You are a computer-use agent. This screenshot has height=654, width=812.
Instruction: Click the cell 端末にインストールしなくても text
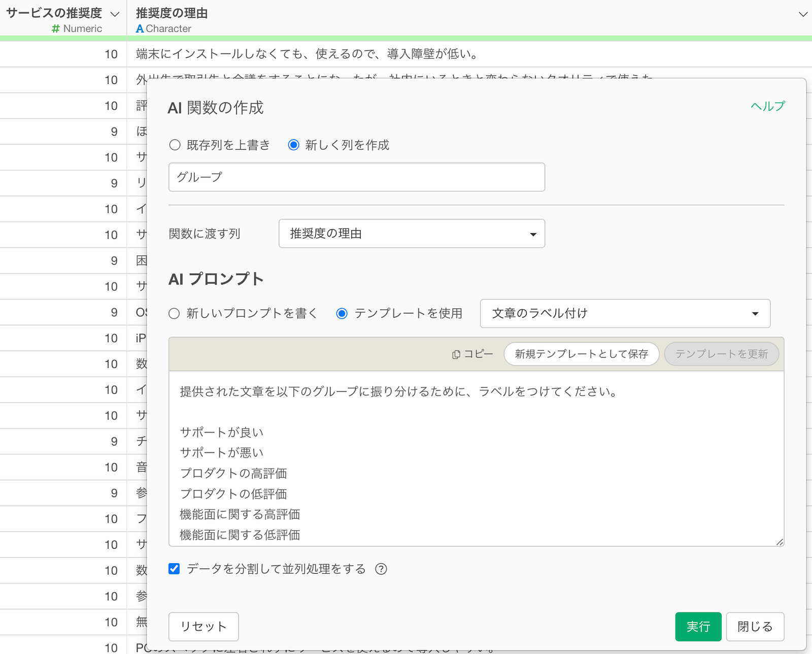pyautogui.click(x=308, y=54)
